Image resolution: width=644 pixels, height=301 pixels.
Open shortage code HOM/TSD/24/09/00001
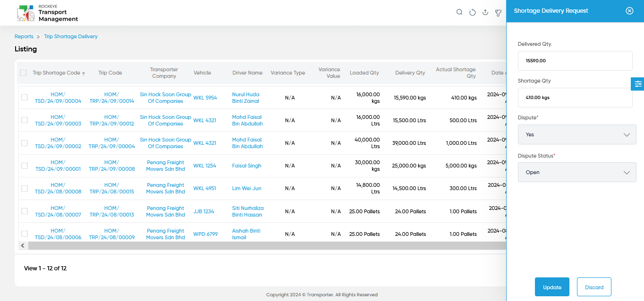pyautogui.click(x=58, y=166)
